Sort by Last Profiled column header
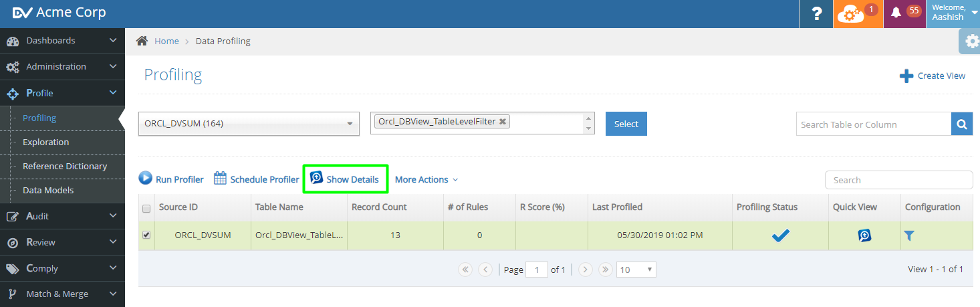 (660, 207)
